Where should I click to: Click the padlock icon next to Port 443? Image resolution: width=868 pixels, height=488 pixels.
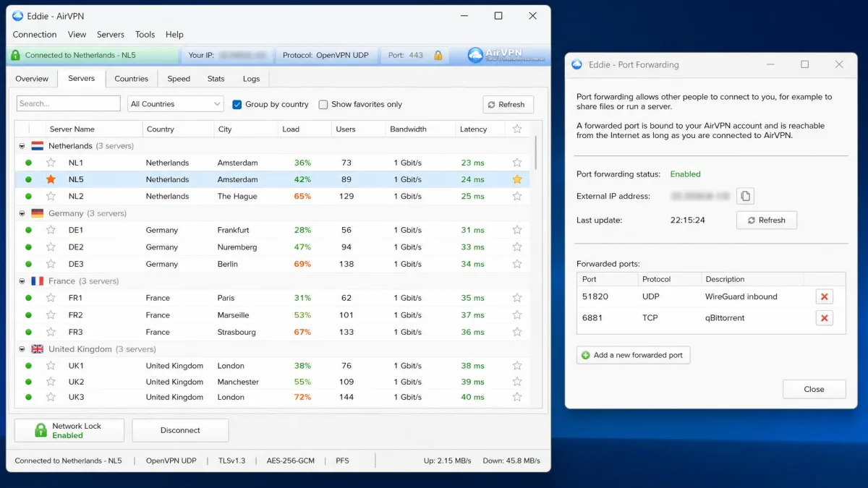(x=438, y=55)
